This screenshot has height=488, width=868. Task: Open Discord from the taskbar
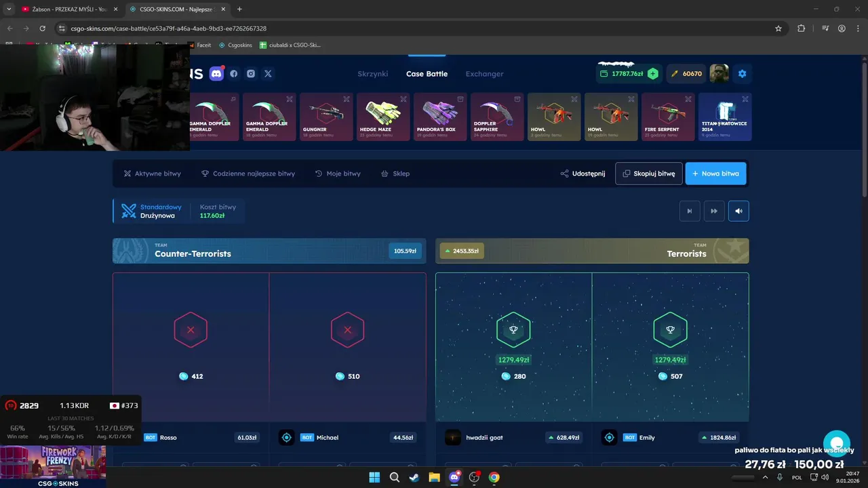point(454,477)
